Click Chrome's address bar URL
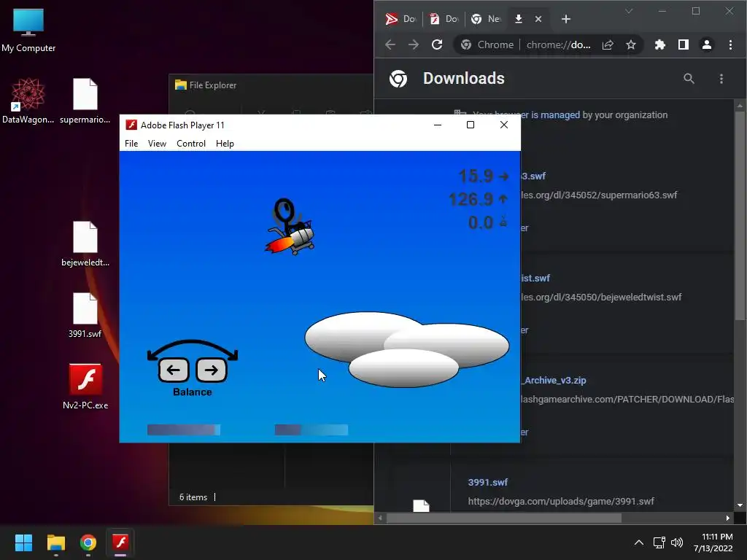This screenshot has height=560, width=747. [558, 44]
